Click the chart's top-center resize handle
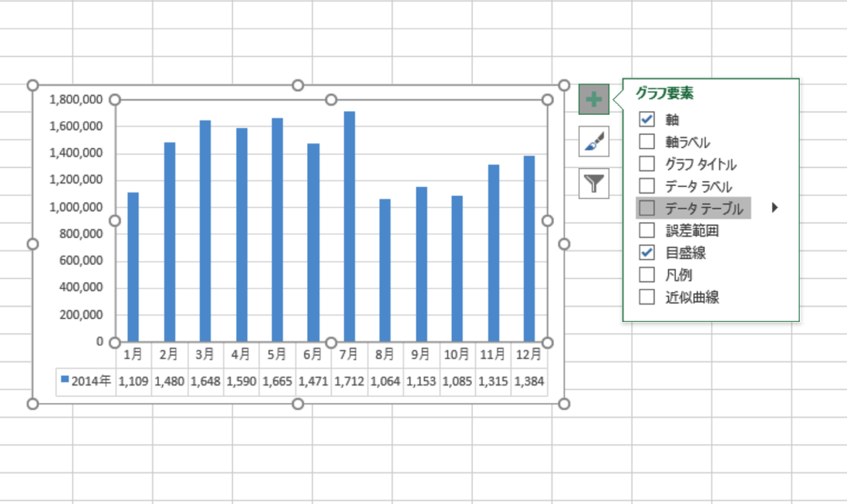847x504 pixels. (x=298, y=86)
